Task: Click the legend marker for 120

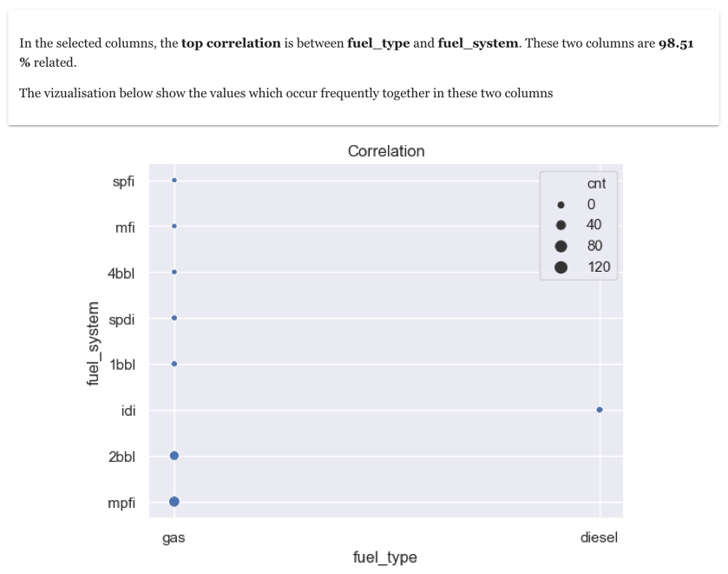Action: [x=561, y=267]
